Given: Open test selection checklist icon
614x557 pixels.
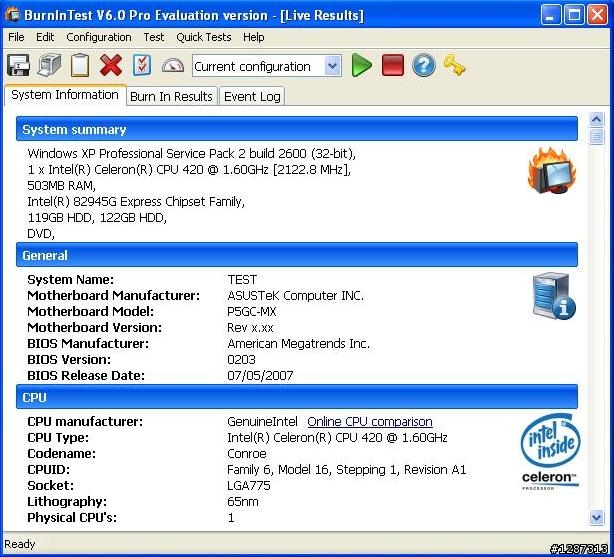Looking at the screenshot, I should (142, 65).
